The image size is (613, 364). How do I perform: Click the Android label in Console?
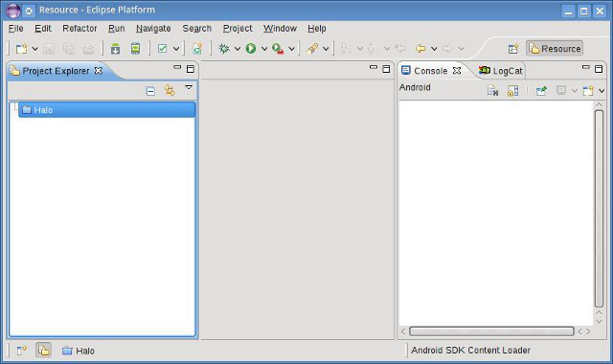pos(415,87)
